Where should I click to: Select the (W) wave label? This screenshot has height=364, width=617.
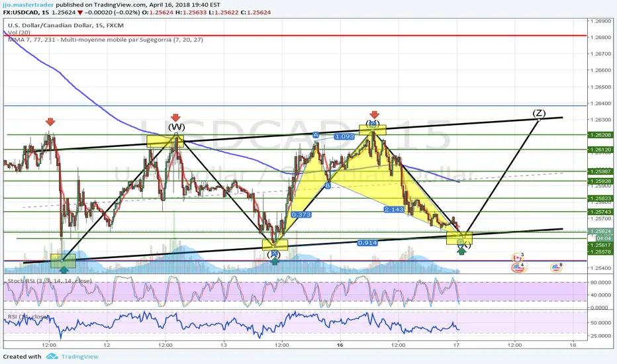point(176,127)
